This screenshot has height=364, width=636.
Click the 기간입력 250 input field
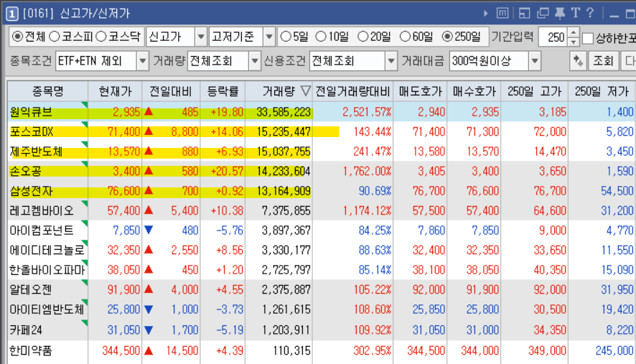tap(553, 37)
